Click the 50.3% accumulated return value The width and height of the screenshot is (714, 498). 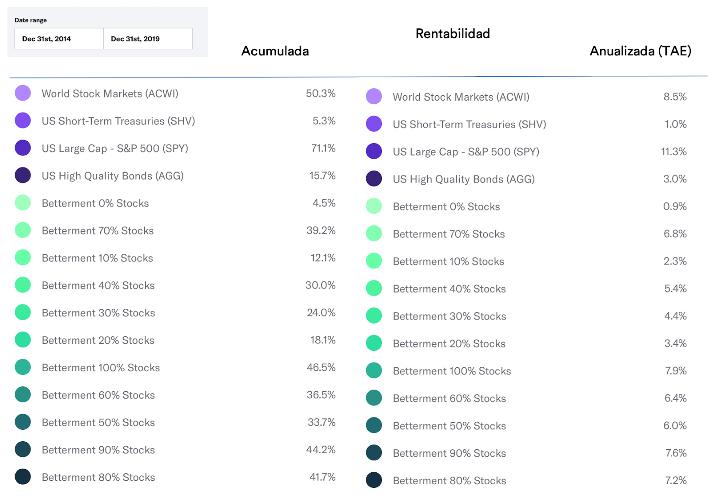[321, 93]
